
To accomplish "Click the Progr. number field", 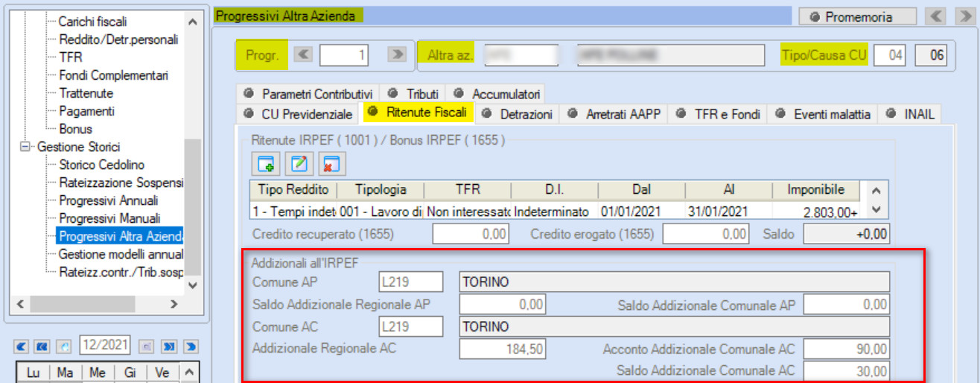I will tap(344, 54).
